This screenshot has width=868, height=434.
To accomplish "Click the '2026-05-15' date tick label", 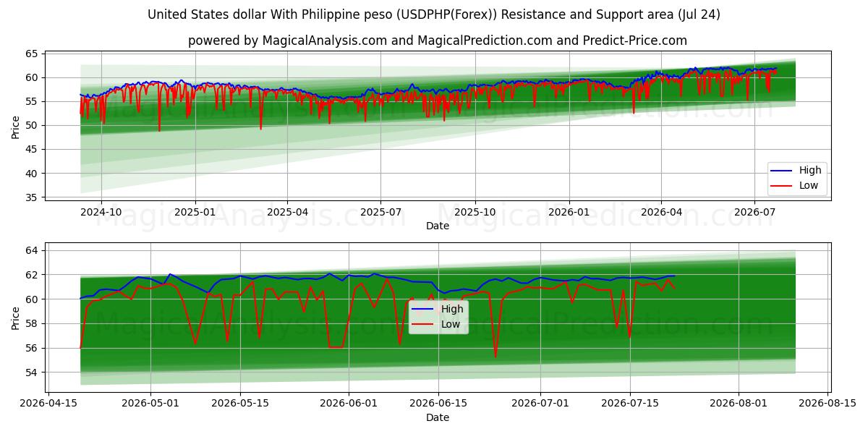I will [x=240, y=403].
